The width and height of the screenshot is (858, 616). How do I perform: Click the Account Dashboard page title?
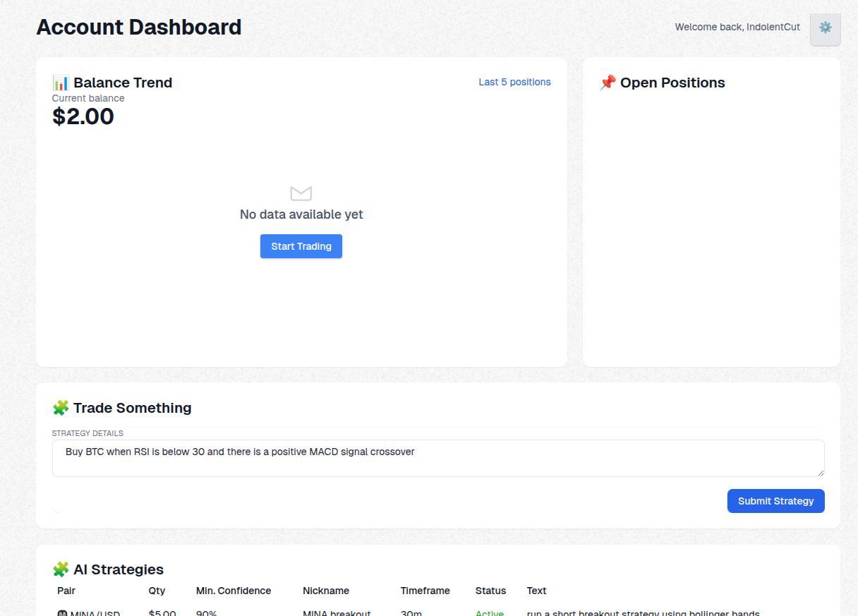[138, 27]
